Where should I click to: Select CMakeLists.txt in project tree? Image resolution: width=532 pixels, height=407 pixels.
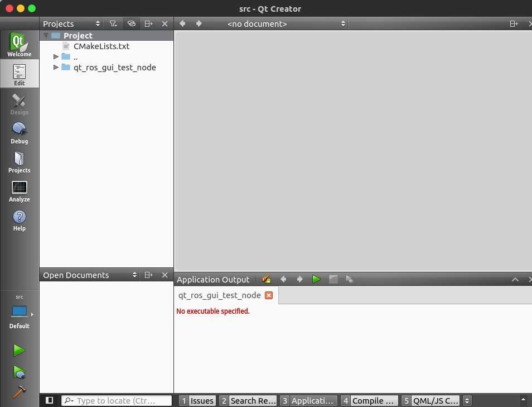[x=101, y=46]
